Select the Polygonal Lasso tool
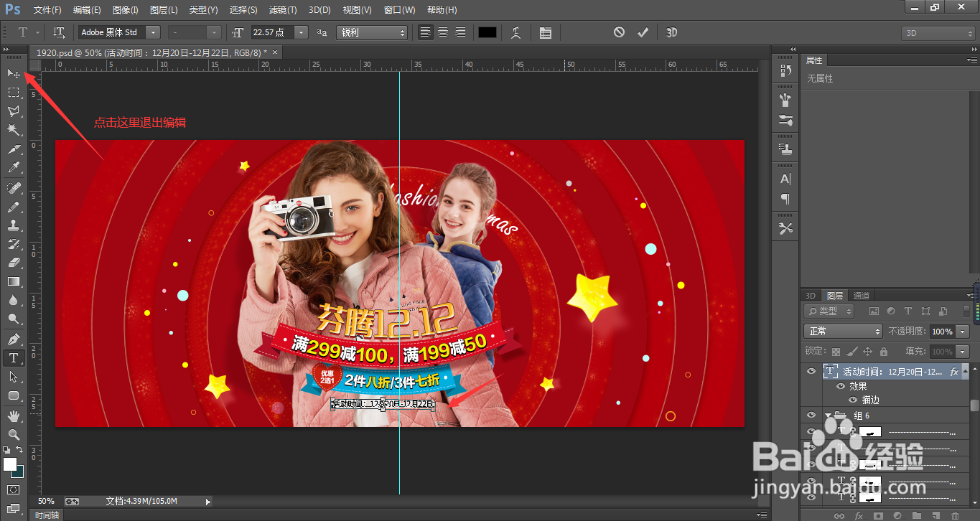980x521 pixels. tap(14, 111)
